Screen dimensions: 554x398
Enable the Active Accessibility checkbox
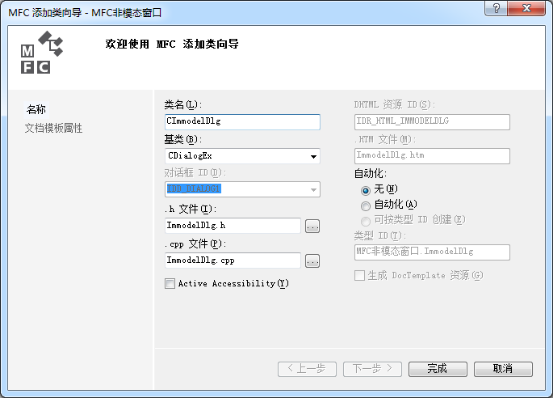(x=170, y=283)
